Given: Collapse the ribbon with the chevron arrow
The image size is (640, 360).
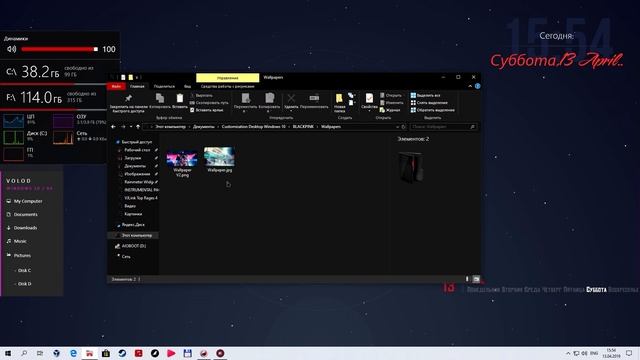Looking at the screenshot, I should point(470,87).
